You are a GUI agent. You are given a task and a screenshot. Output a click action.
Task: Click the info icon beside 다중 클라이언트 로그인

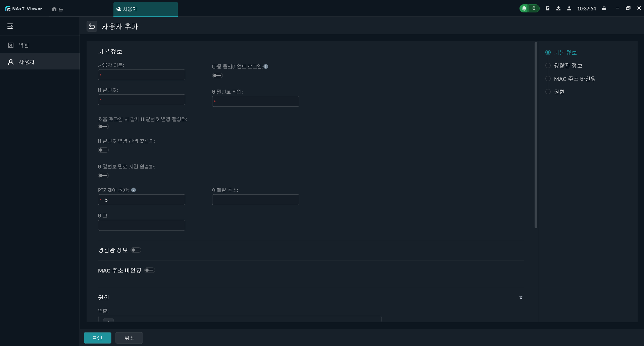[x=266, y=66]
